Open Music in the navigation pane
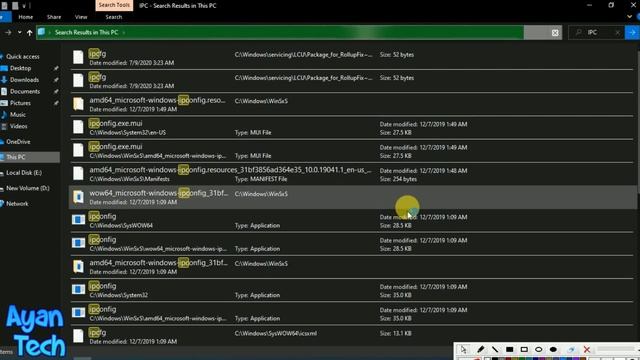Screen dimensions: 640x360 tap(18, 115)
